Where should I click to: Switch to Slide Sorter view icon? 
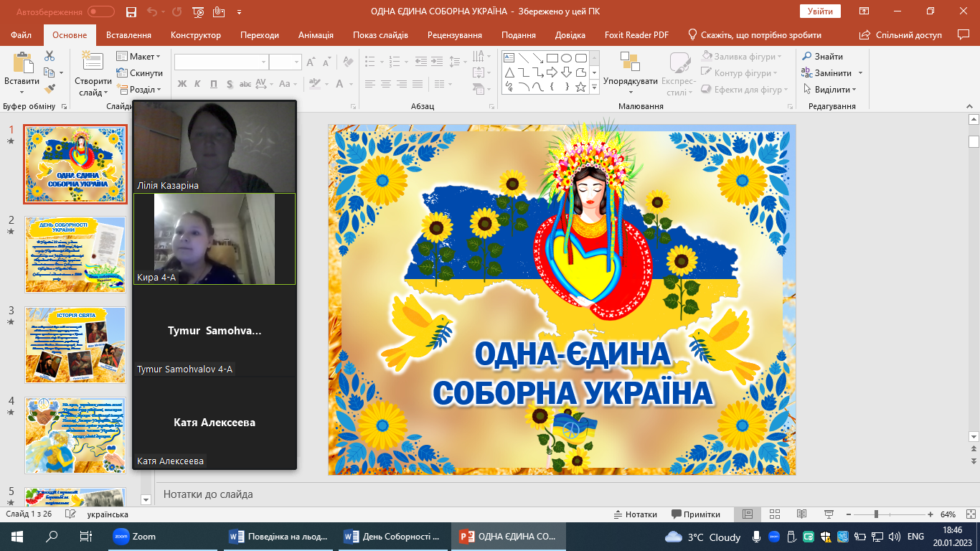point(774,514)
